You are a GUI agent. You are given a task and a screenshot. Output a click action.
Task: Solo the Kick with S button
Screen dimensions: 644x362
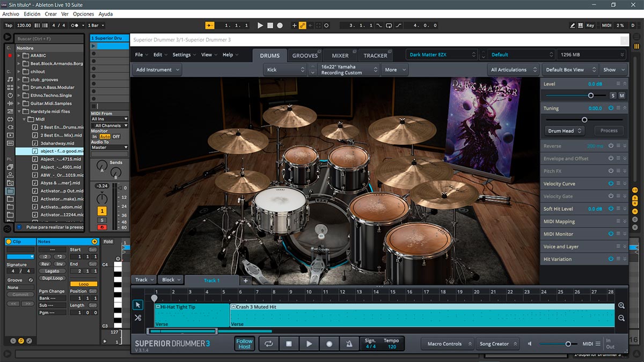(x=613, y=95)
